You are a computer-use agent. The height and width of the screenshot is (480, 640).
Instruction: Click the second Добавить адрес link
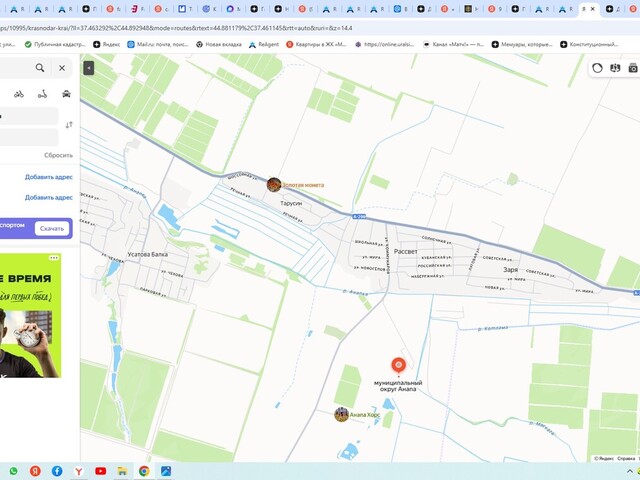pos(48,197)
